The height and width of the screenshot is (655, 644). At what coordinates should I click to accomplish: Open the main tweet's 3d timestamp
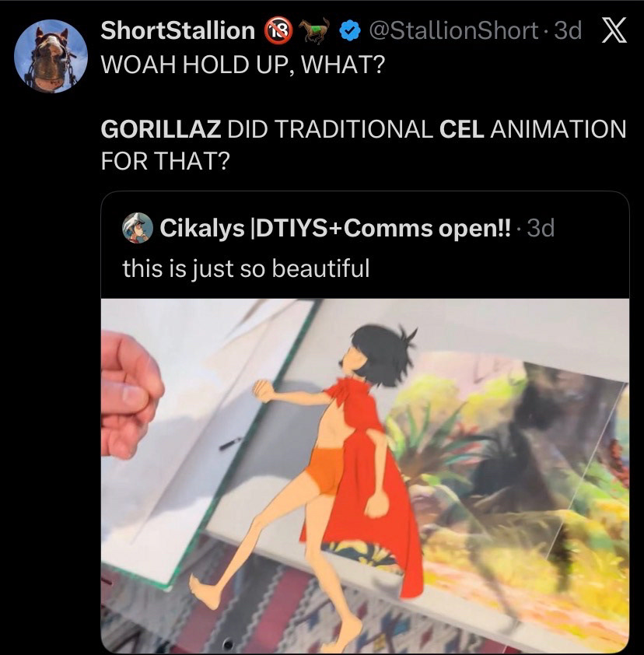pyautogui.click(x=568, y=30)
